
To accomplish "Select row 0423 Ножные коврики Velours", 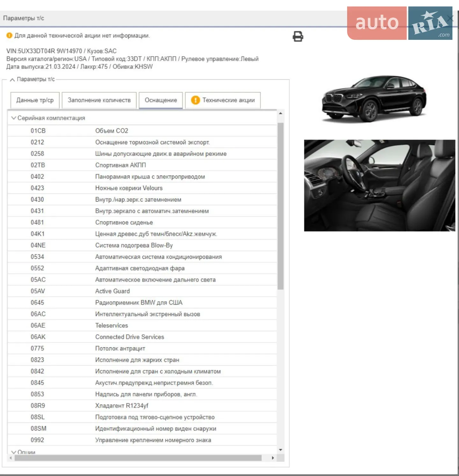I will pyautogui.click(x=142, y=188).
